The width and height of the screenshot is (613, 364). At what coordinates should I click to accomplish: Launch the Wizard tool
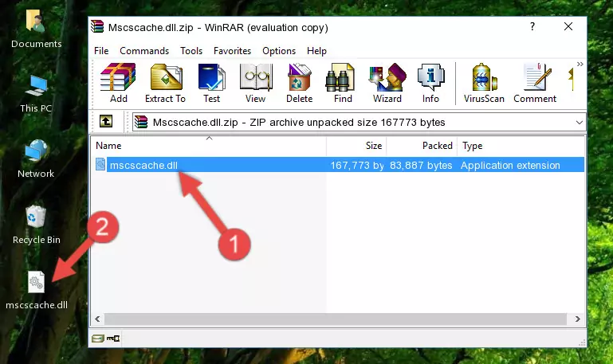[387, 83]
